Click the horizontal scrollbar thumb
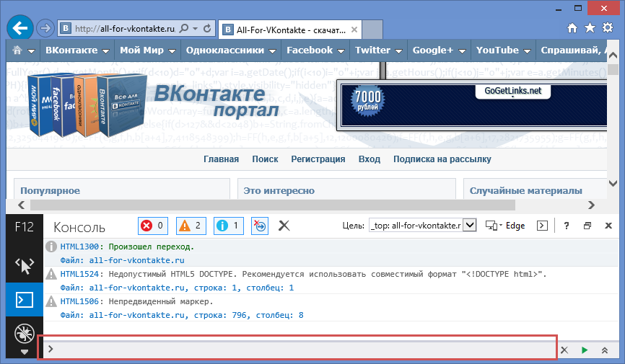 coord(273,205)
